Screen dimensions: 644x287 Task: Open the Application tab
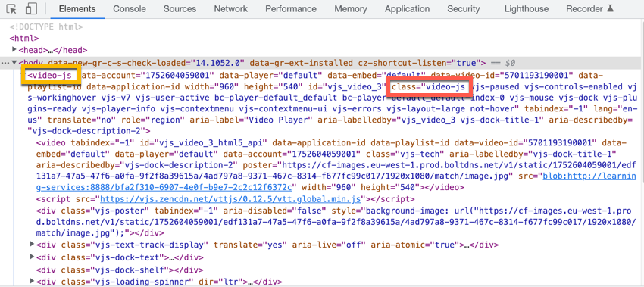407,8
